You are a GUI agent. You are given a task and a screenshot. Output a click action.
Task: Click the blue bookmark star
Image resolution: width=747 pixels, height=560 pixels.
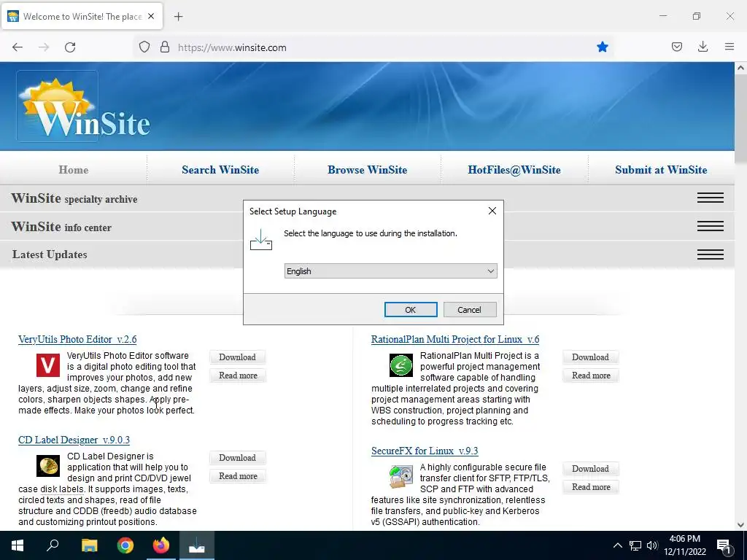tap(602, 47)
